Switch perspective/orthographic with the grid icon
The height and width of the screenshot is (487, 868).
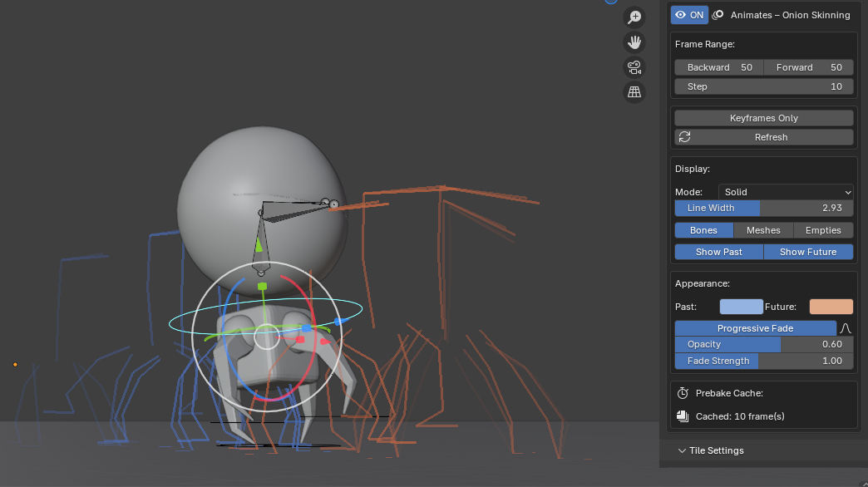pos(634,92)
